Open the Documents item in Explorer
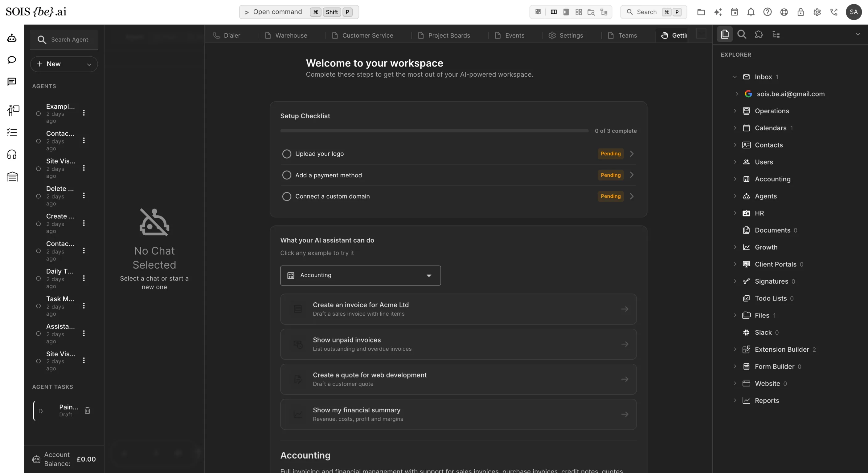Screen dimensions: 868x473 pos(772,230)
